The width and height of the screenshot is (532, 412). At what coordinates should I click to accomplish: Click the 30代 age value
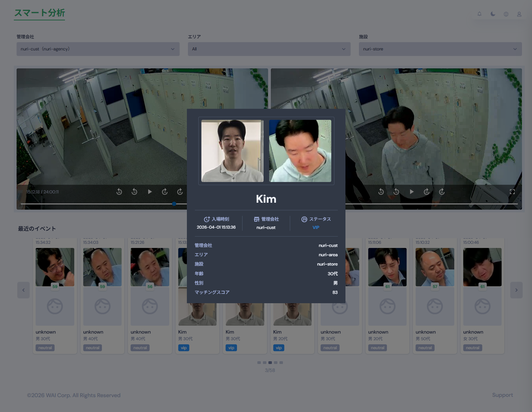(x=333, y=274)
